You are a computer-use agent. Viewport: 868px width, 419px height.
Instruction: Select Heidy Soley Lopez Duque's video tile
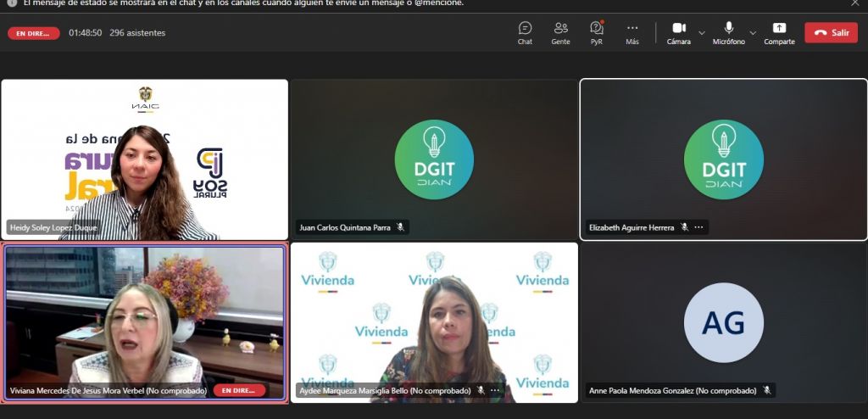pos(144,159)
